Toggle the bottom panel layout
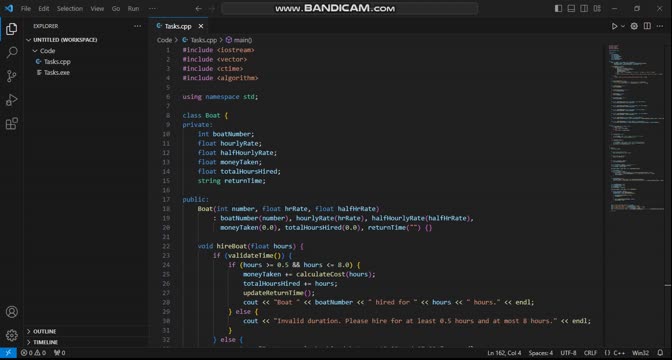This screenshot has width=672, height=360. [x=571, y=9]
